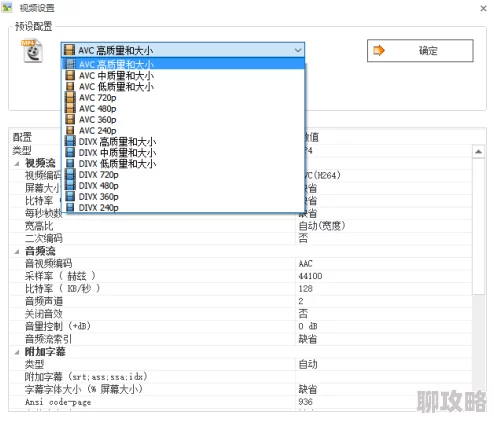Click the blue film icon beside DIVX 720p

point(70,174)
